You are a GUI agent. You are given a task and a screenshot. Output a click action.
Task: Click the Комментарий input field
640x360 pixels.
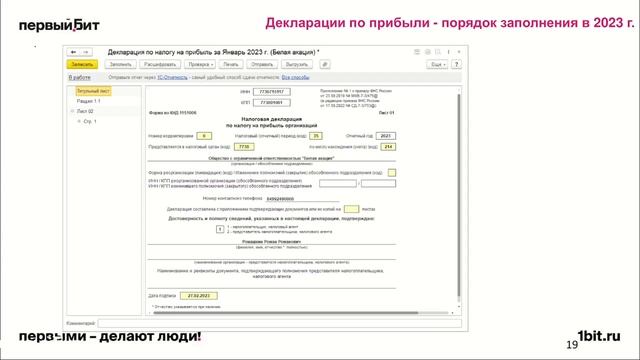pyautogui.click(x=280, y=323)
